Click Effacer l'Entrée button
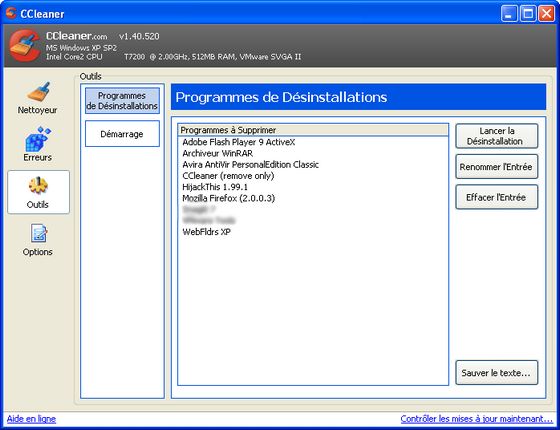The image size is (560, 430). coord(496,197)
